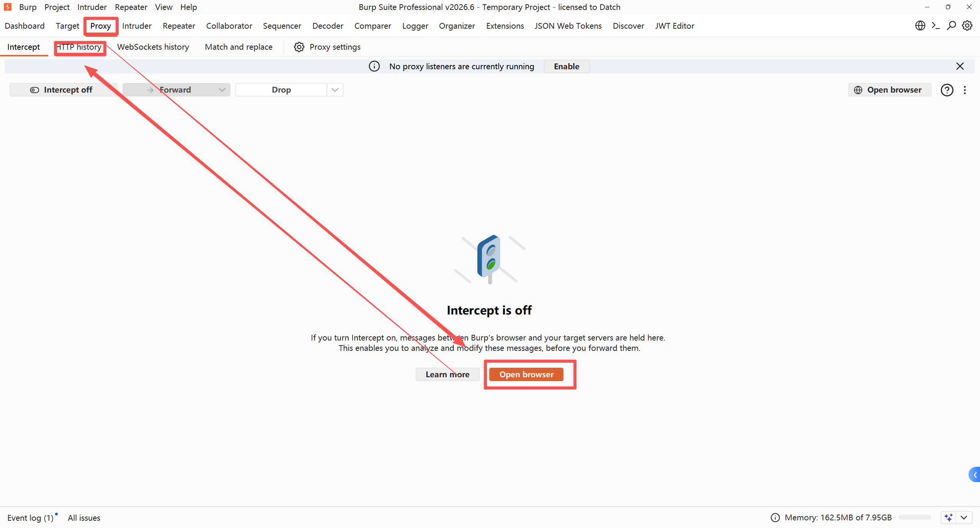980x528 pixels.
Task: Open the View menu
Action: [x=164, y=7]
